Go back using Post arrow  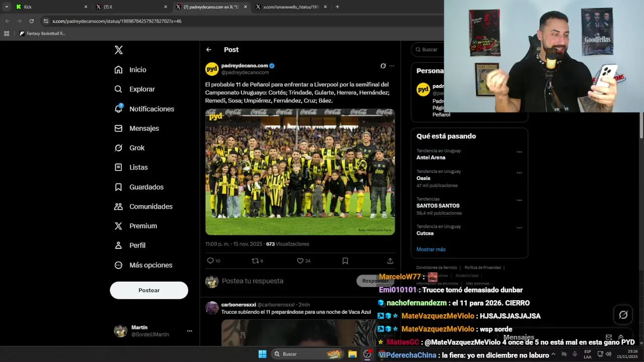click(x=209, y=50)
